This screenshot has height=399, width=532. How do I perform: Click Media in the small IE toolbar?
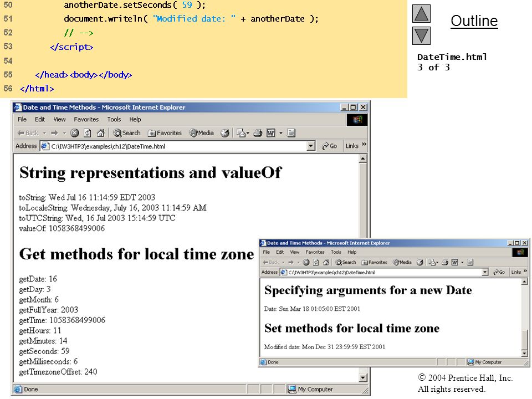[402, 262]
